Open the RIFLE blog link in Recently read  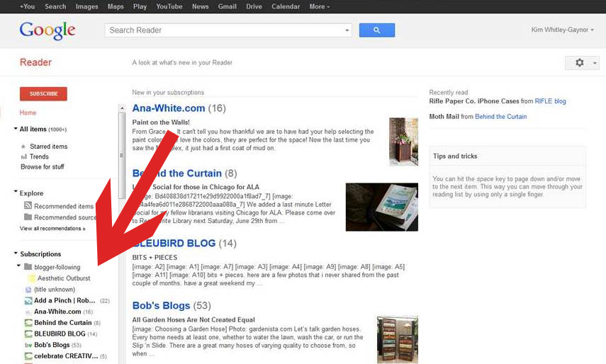(x=550, y=101)
